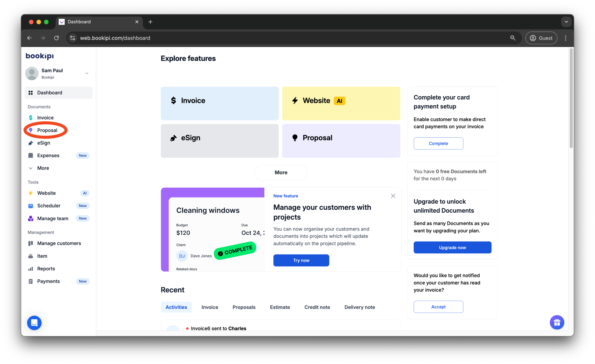Click the Proposal feature card
The image size is (595, 364).
coord(341,141)
